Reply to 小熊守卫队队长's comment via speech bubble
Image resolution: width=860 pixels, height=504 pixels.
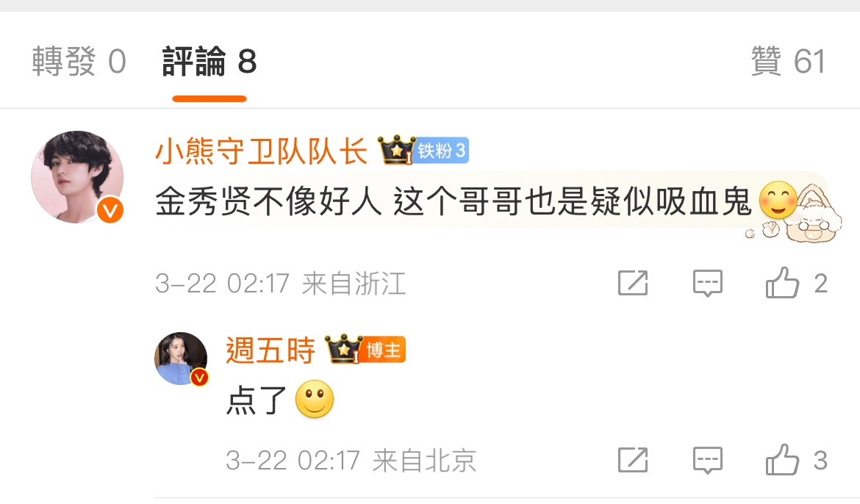pos(708,283)
